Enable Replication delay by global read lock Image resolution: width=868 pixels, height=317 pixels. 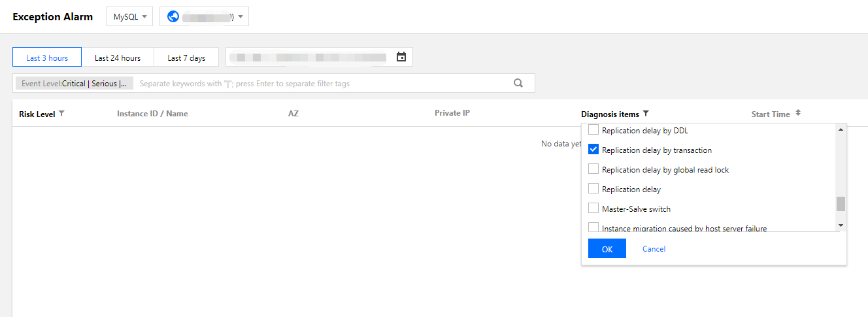pyautogui.click(x=593, y=169)
